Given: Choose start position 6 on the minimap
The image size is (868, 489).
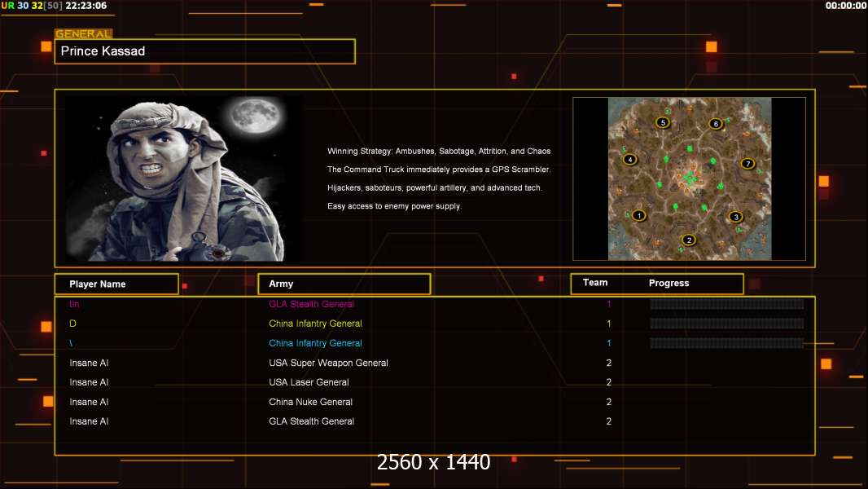Looking at the screenshot, I should pyautogui.click(x=716, y=124).
